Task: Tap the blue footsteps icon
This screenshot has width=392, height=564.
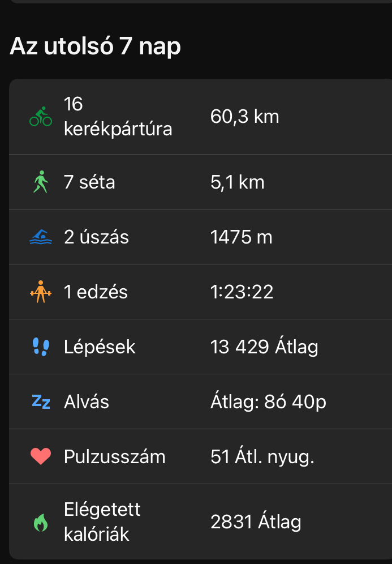Action: [x=41, y=347]
